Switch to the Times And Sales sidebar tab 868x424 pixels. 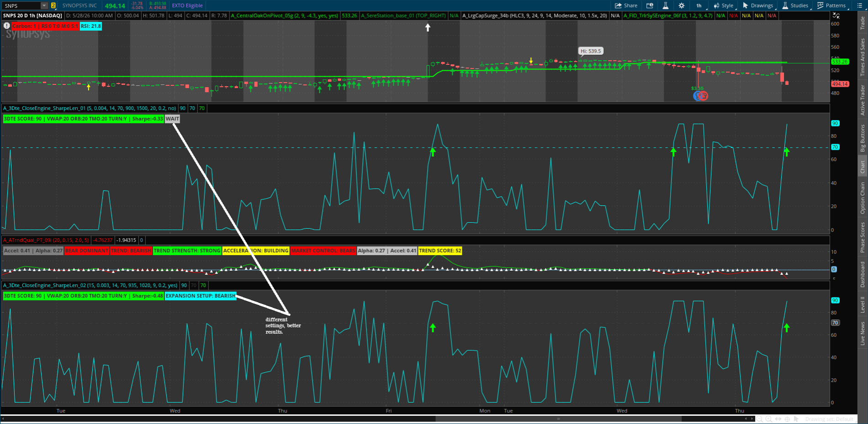click(863, 57)
